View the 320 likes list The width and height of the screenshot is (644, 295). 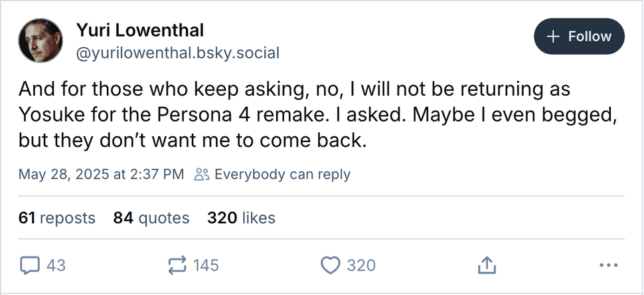(x=241, y=218)
